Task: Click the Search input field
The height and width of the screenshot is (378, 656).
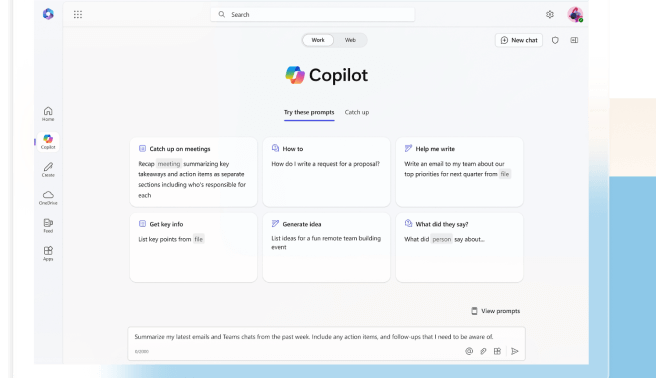Action: (313, 14)
